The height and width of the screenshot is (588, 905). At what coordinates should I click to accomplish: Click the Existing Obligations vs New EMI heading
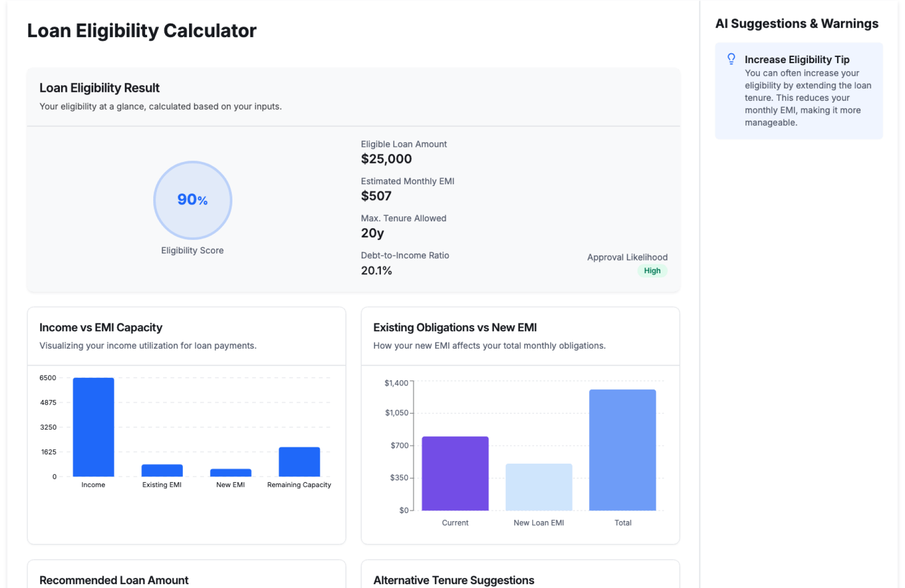pyautogui.click(x=454, y=327)
